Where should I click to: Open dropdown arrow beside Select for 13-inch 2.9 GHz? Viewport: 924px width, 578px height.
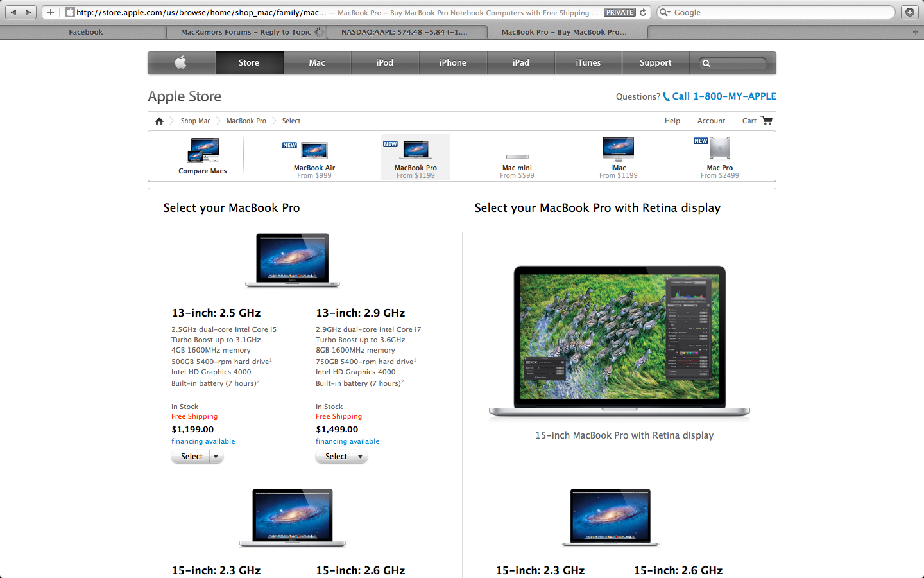pos(361,457)
